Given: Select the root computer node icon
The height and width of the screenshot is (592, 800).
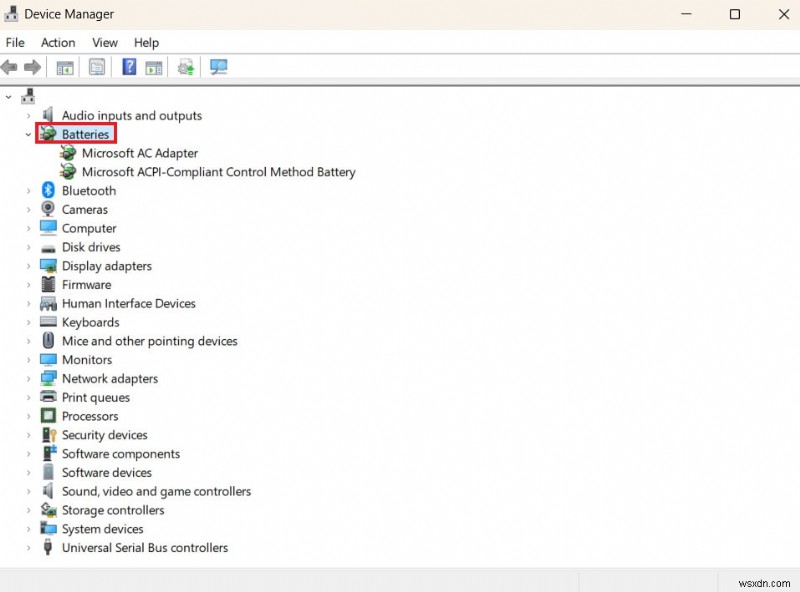Looking at the screenshot, I should pos(28,95).
